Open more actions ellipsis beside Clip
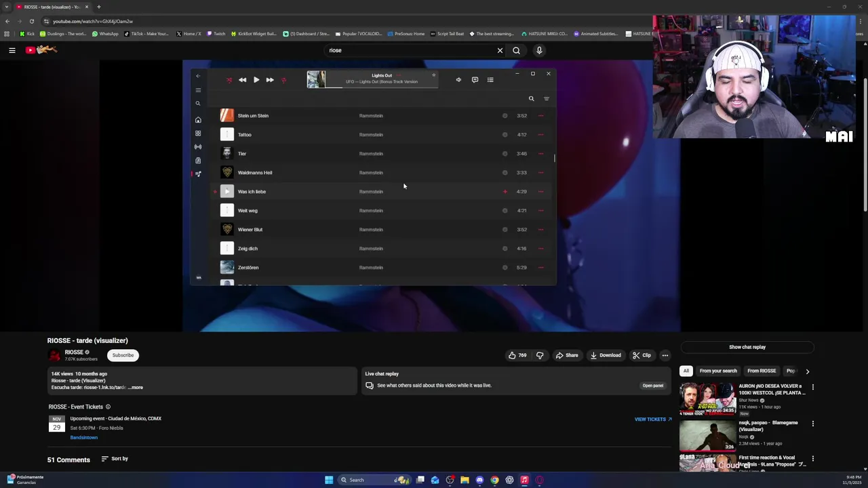This screenshot has height=488, width=868. (x=665, y=355)
